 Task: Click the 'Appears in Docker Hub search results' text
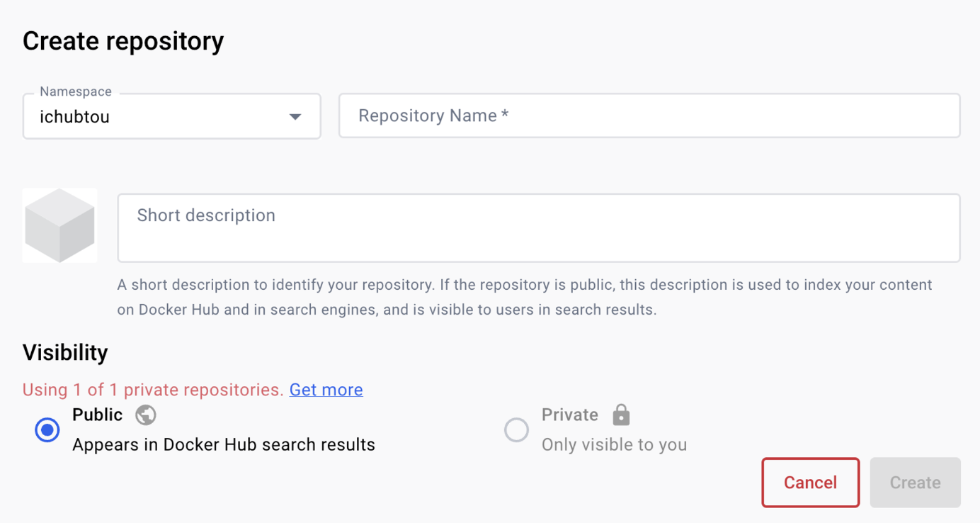click(224, 444)
